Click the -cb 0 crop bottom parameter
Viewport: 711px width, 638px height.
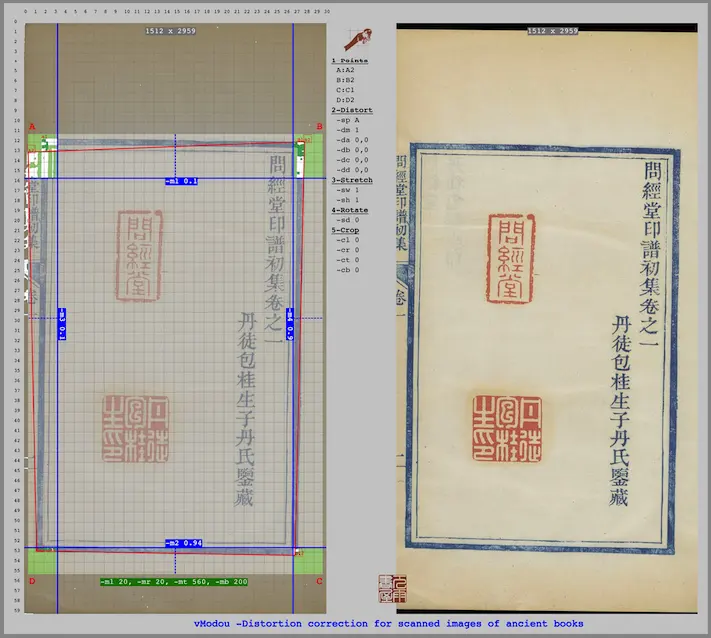[x=348, y=270]
